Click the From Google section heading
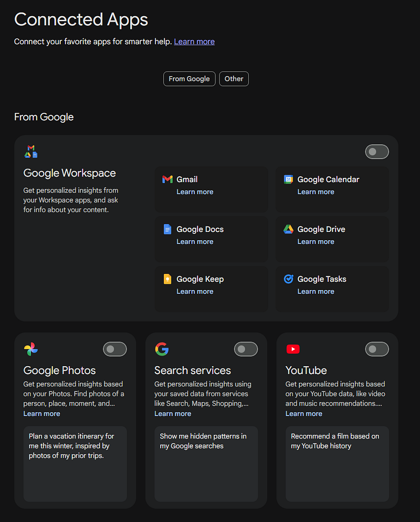The image size is (420, 522). 44,117
